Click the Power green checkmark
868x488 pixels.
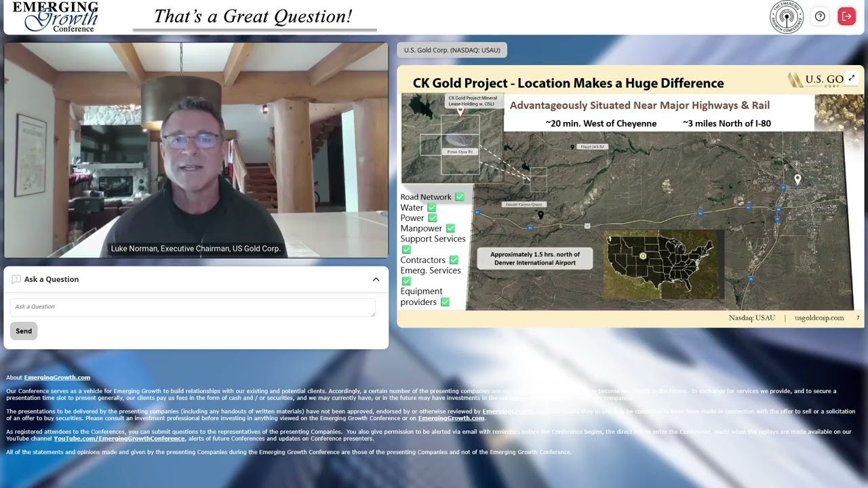point(432,218)
